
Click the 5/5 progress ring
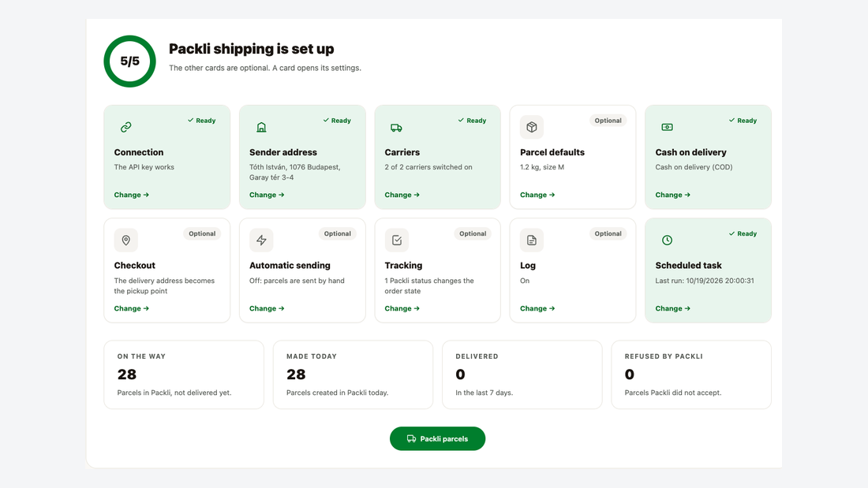pos(129,61)
